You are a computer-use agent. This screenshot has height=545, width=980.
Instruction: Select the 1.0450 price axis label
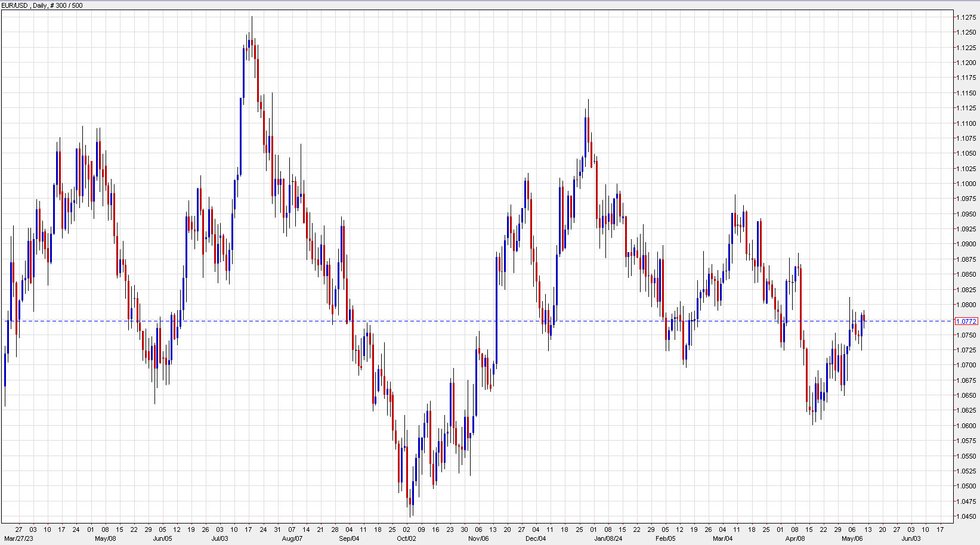click(966, 516)
